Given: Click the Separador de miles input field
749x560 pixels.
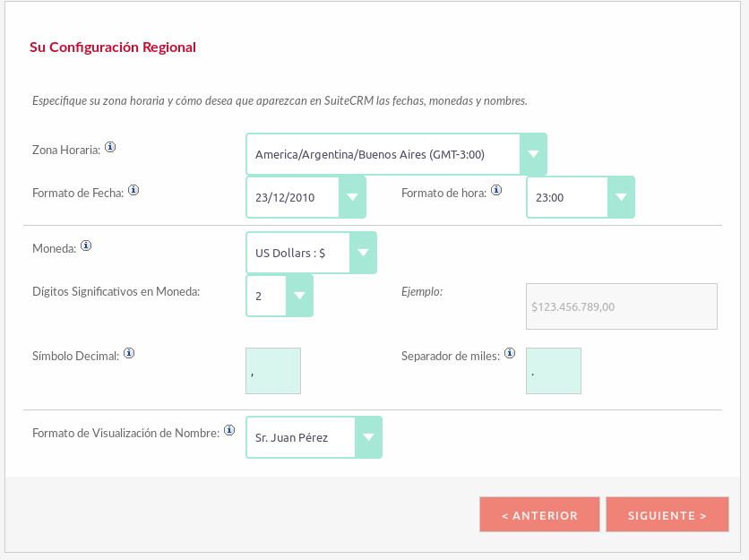Looking at the screenshot, I should (x=554, y=371).
